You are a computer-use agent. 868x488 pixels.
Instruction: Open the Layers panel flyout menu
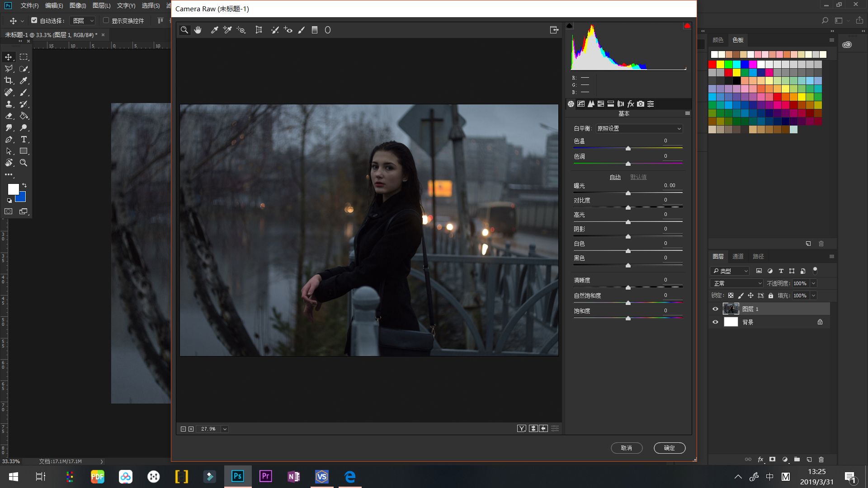[x=831, y=257]
